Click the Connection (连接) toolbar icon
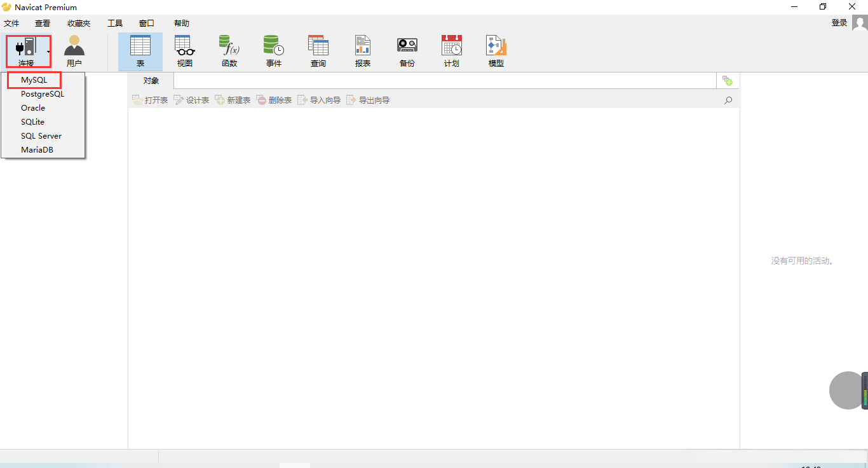 (26, 51)
